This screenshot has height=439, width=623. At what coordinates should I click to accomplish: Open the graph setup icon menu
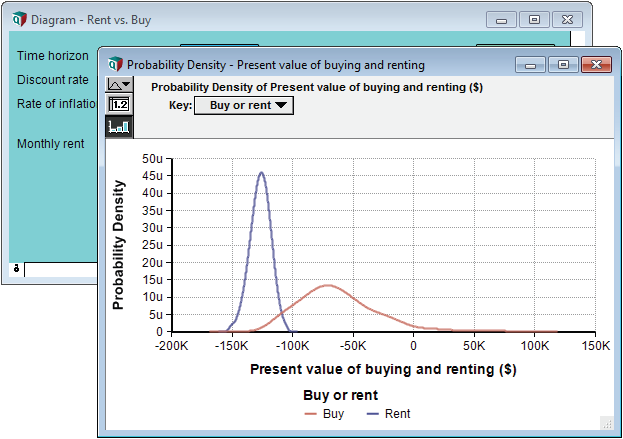(119, 84)
